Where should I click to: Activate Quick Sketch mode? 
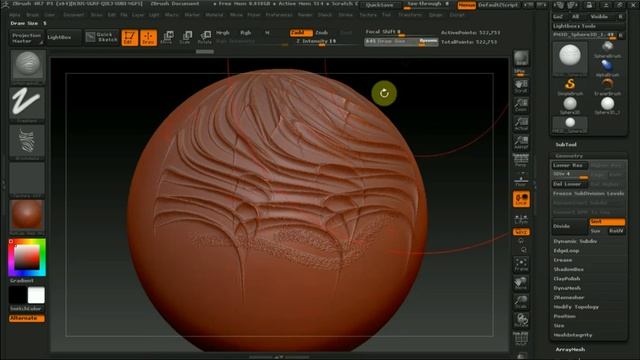point(102,38)
